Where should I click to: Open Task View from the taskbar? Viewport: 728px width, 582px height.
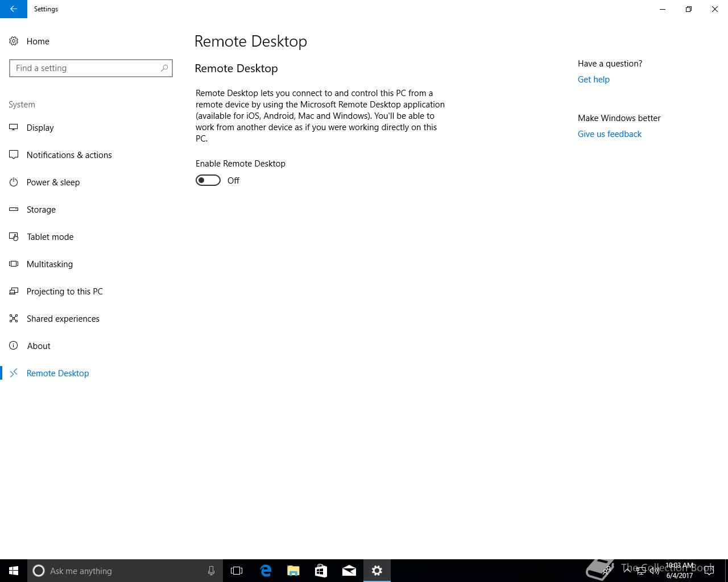[x=237, y=571]
